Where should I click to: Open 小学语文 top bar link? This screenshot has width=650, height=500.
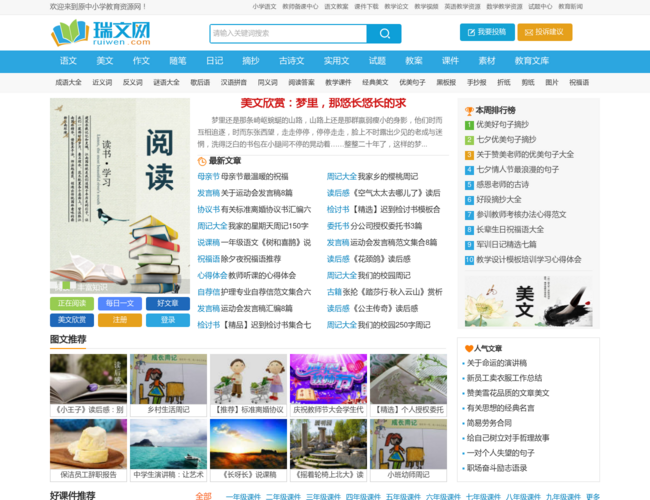264,7
